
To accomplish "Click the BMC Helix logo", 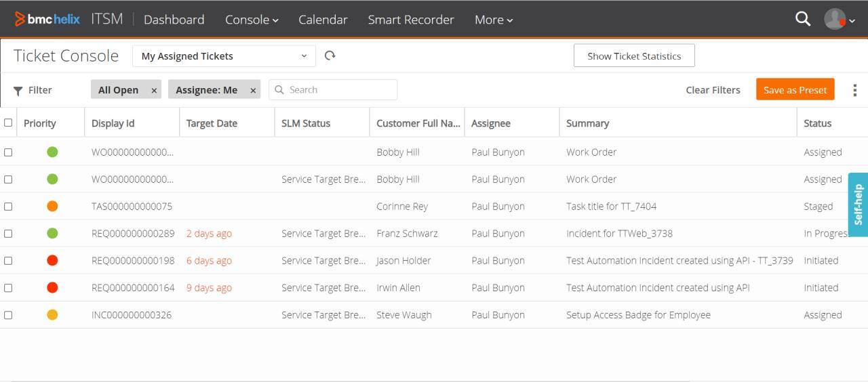I will coord(47,19).
